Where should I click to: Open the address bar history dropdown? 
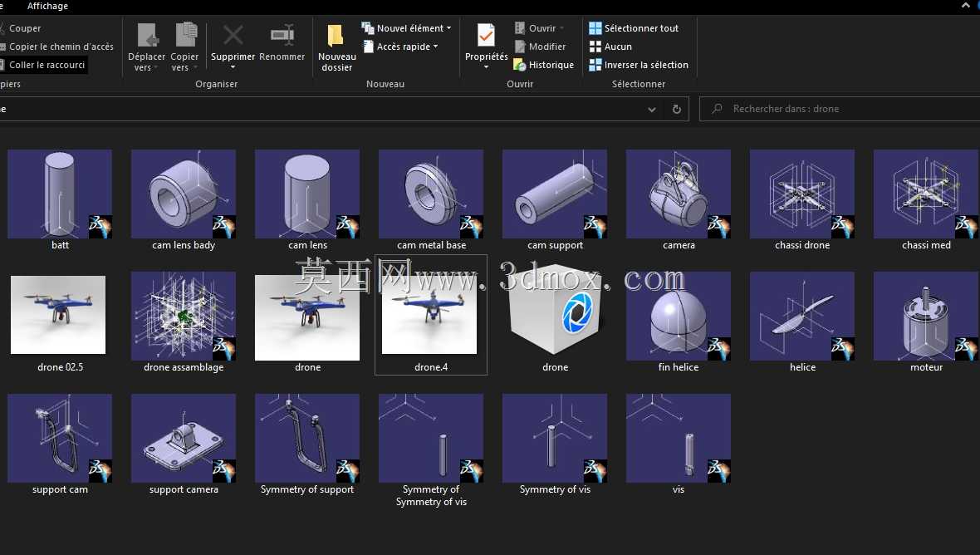tap(651, 110)
